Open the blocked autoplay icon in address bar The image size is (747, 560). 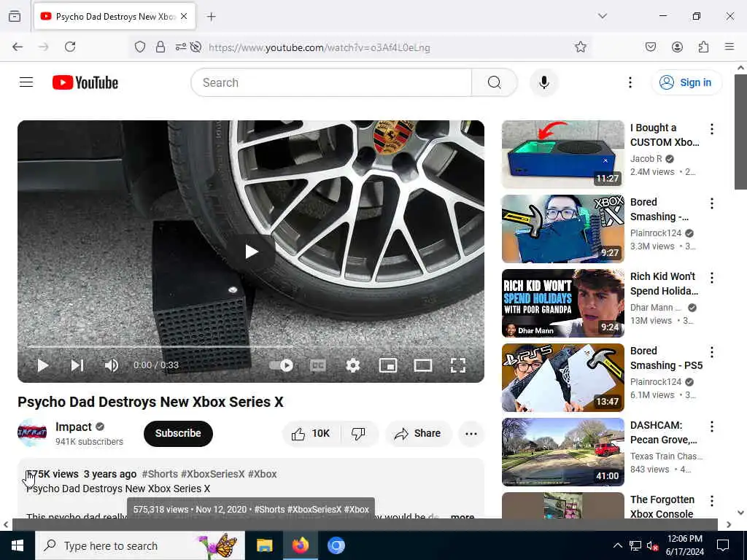(x=196, y=47)
